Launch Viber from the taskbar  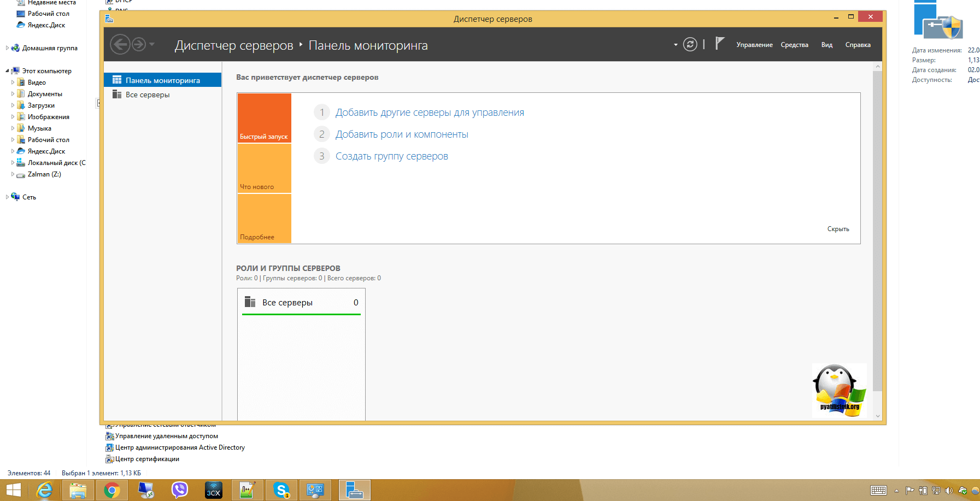179,490
